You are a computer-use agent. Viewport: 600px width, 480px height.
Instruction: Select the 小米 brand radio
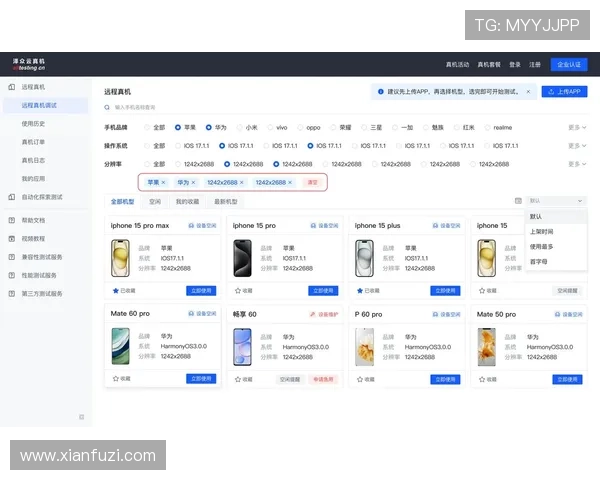pos(240,127)
